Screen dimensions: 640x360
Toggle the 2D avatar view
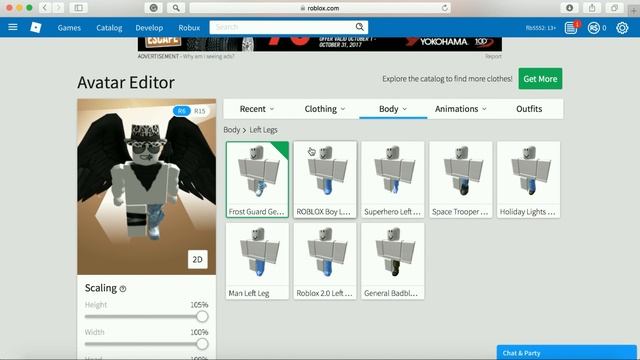click(x=198, y=259)
